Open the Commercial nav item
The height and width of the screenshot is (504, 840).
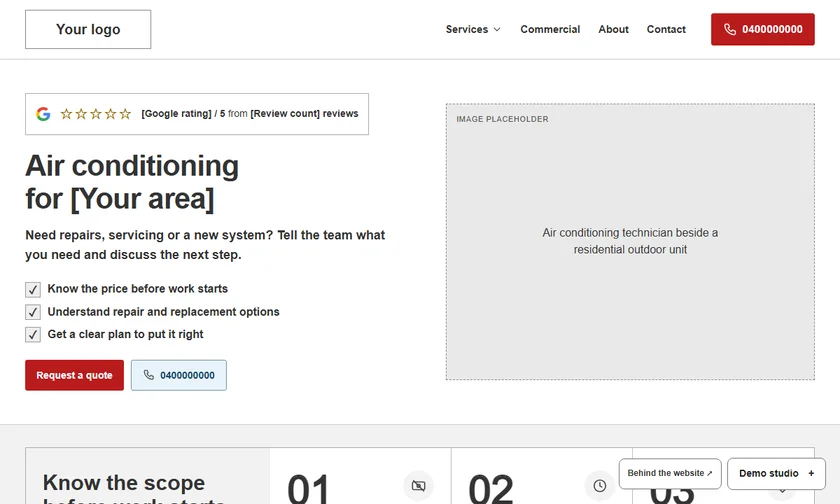pyautogui.click(x=550, y=29)
